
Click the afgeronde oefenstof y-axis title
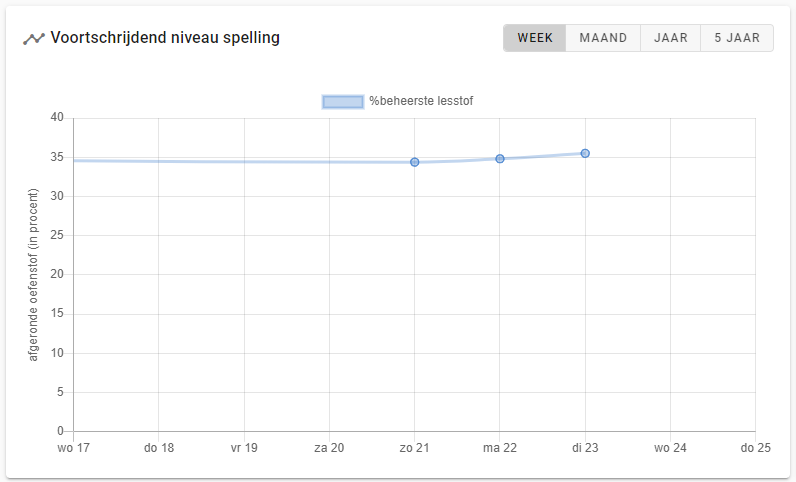pyautogui.click(x=33, y=274)
